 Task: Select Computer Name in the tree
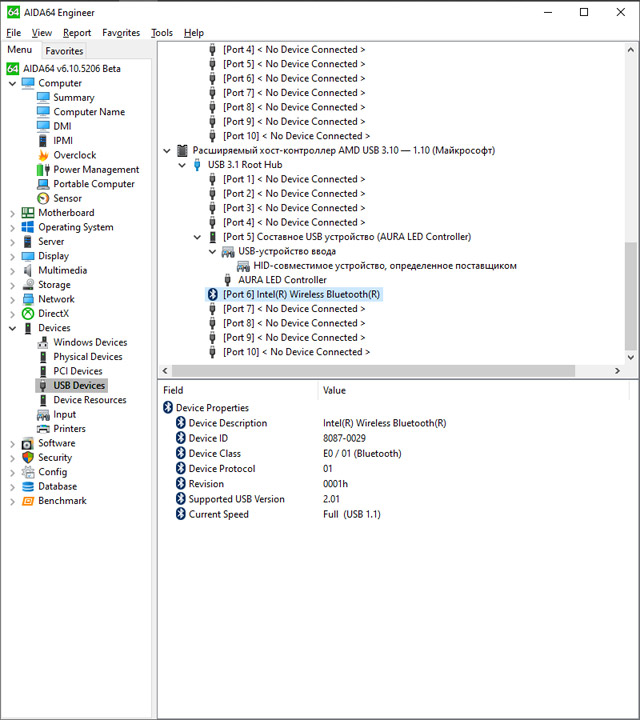click(x=89, y=112)
